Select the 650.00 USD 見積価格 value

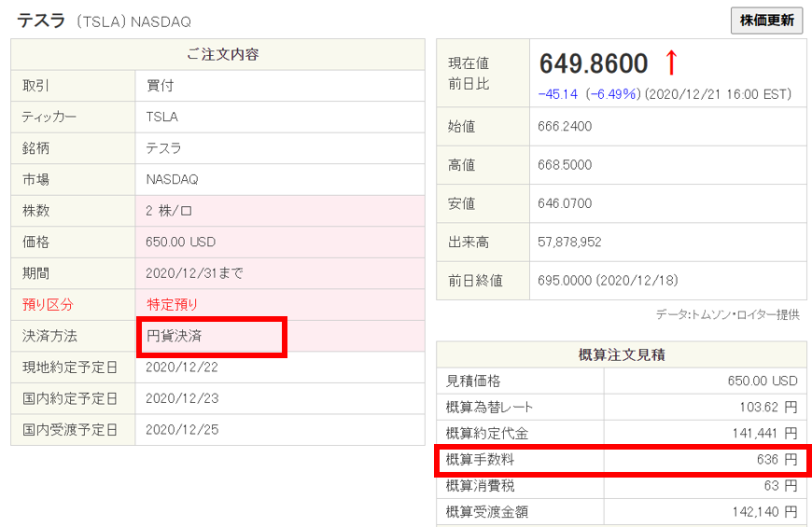coord(763,381)
